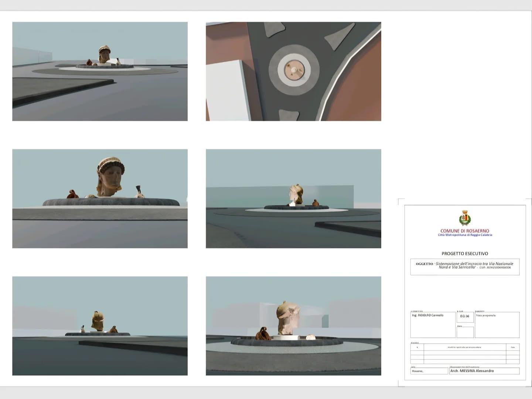Viewport: 532px width, 399px height.
Task: Click the revisions table header row
Action: click(x=465, y=347)
